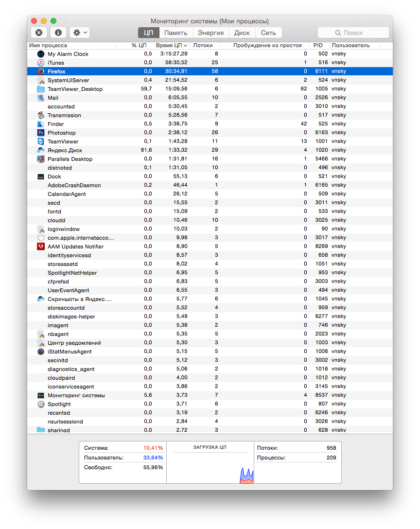Click the Firefox icon in selected row
The height and width of the screenshot is (529, 420).
pyautogui.click(x=41, y=71)
